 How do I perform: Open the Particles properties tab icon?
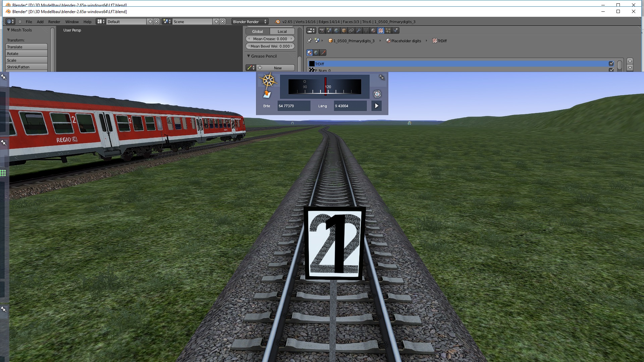coord(388,31)
